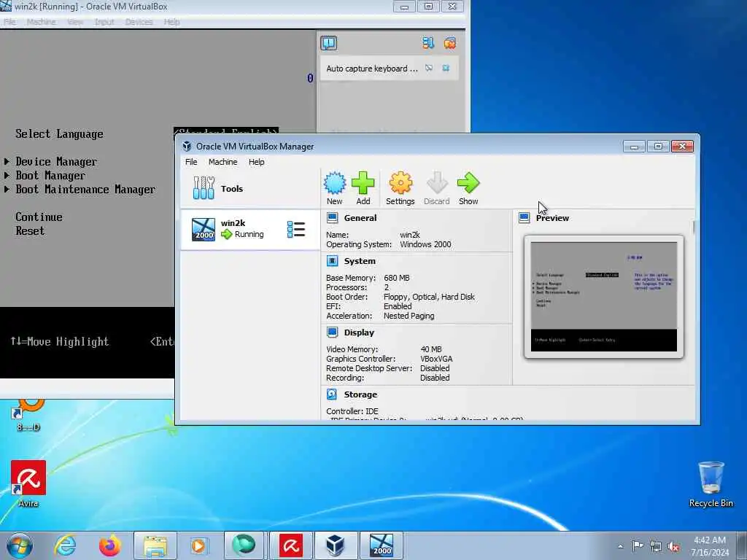Click the Display section icon

click(x=333, y=332)
